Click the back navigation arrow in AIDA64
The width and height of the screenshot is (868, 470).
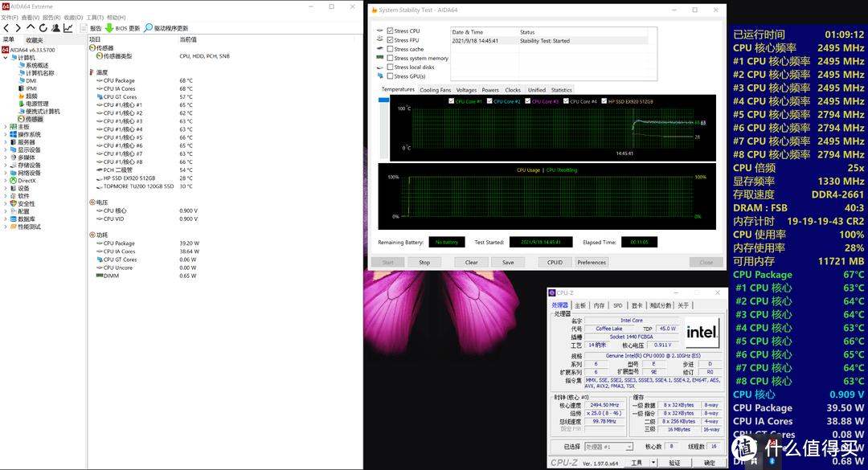click(6, 28)
